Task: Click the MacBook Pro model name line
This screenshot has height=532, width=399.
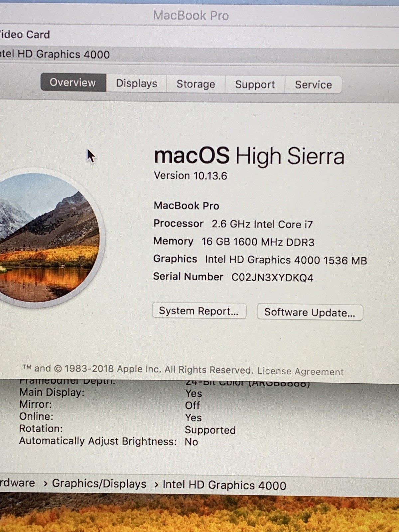Action: tap(186, 206)
